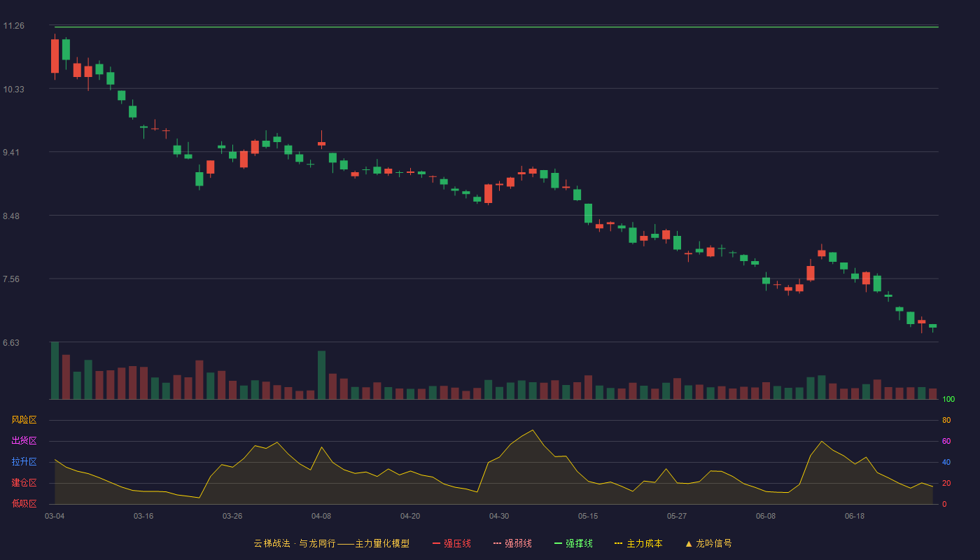Toggle the 强撑线 legend series
Screen dimensions: 980x560
(x=573, y=543)
